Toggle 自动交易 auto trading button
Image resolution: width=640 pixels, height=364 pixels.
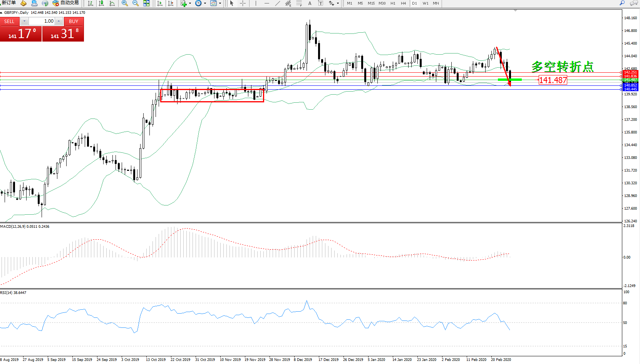click(66, 3)
